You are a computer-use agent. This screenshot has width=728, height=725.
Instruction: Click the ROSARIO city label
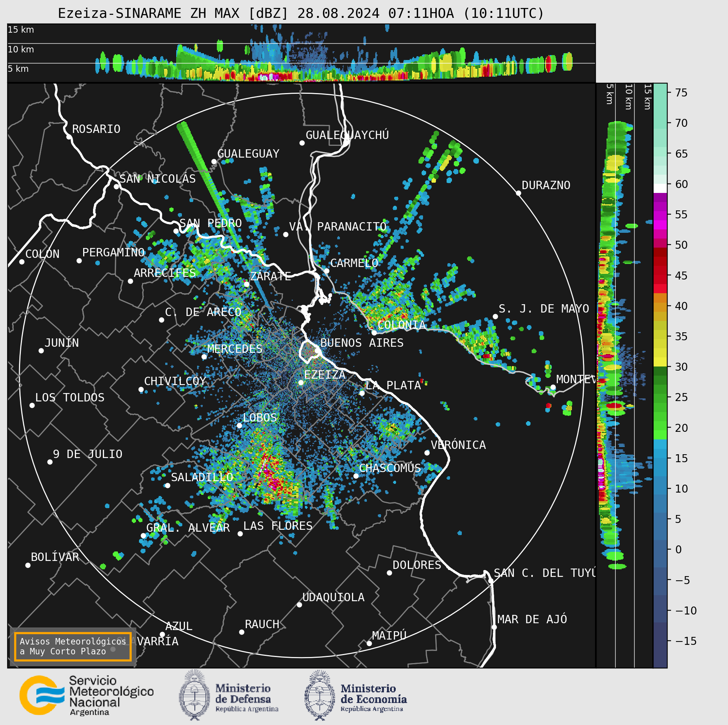(96, 129)
